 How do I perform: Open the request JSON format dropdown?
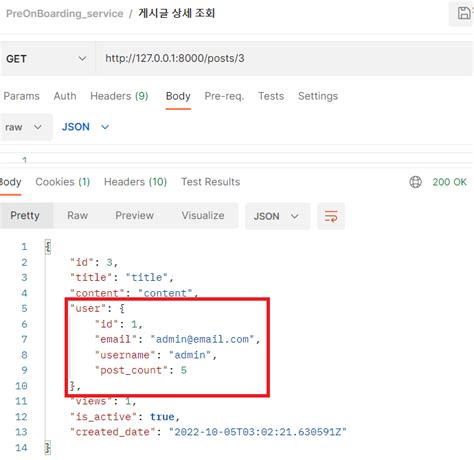[x=85, y=127]
